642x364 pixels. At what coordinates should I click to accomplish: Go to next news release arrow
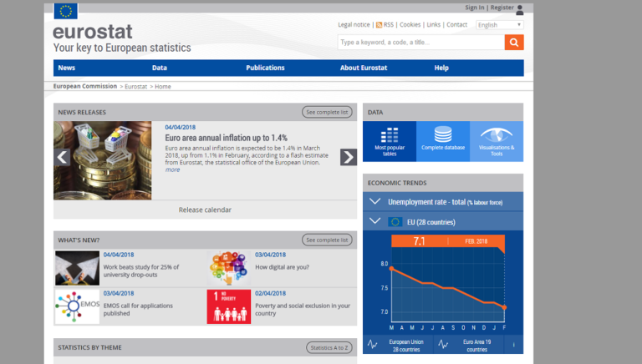point(349,157)
